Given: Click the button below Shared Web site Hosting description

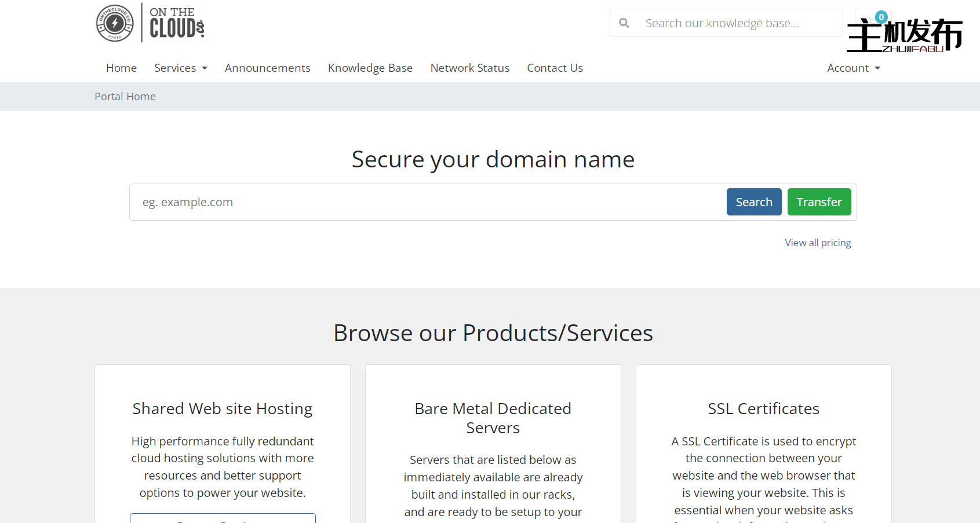Looking at the screenshot, I should click(x=223, y=518).
